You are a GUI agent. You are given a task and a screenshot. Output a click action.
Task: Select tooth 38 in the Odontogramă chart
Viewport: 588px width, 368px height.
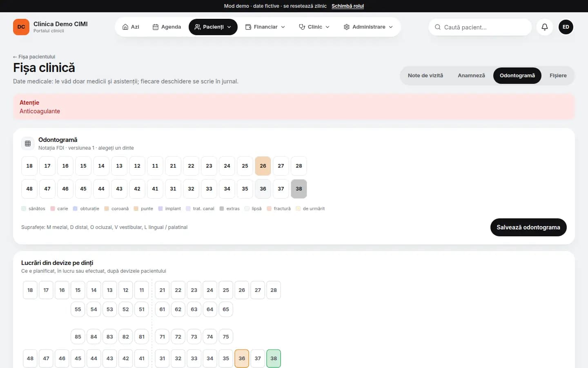299,189
